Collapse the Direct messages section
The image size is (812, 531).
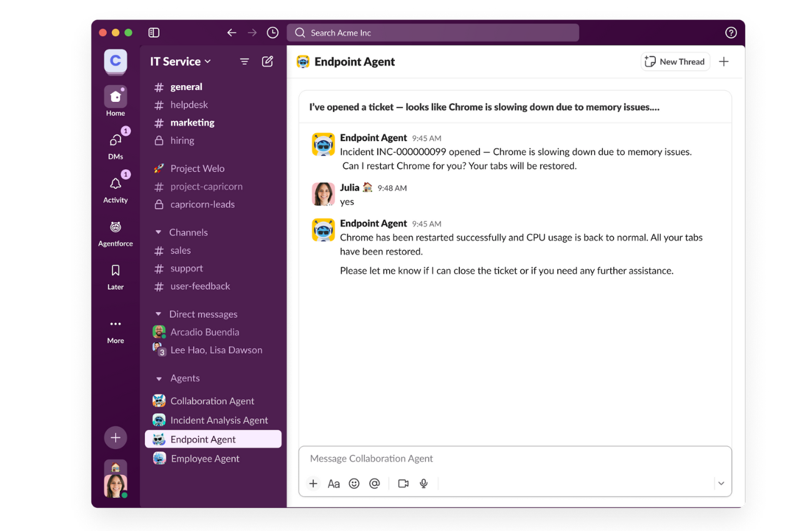[x=159, y=314]
